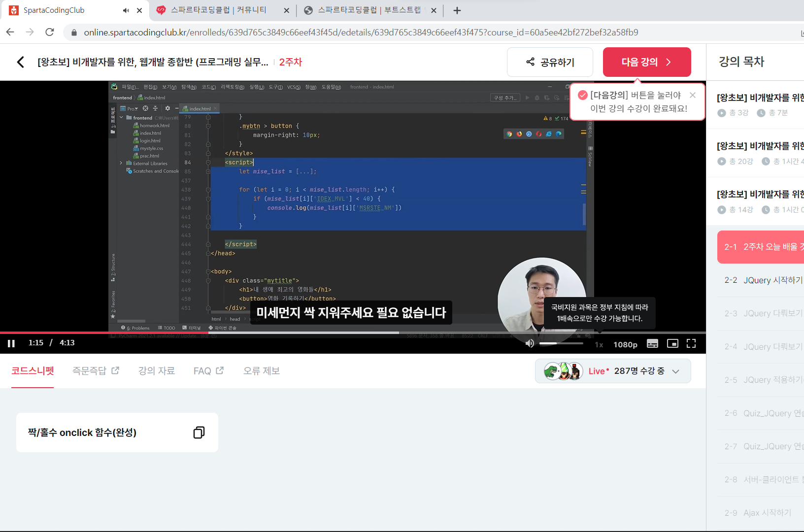
Task: Open lecture 2-6 Quiz_JQuery
Action: coord(761,413)
